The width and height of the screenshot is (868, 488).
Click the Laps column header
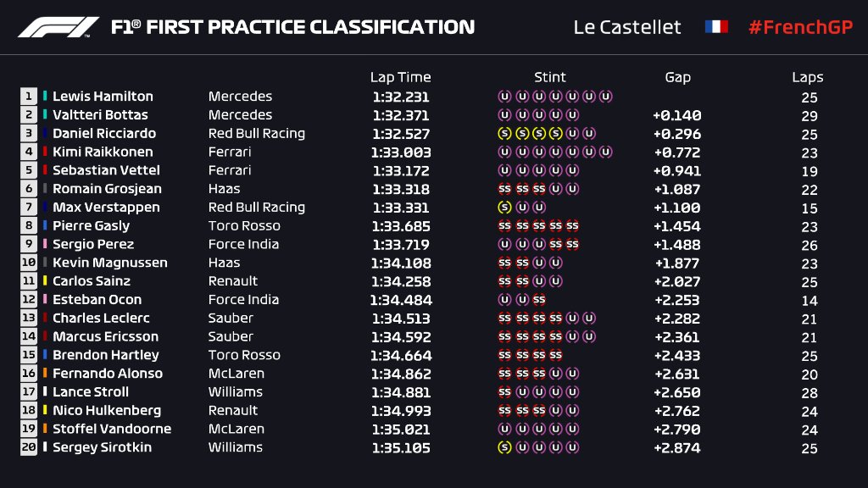pos(807,77)
